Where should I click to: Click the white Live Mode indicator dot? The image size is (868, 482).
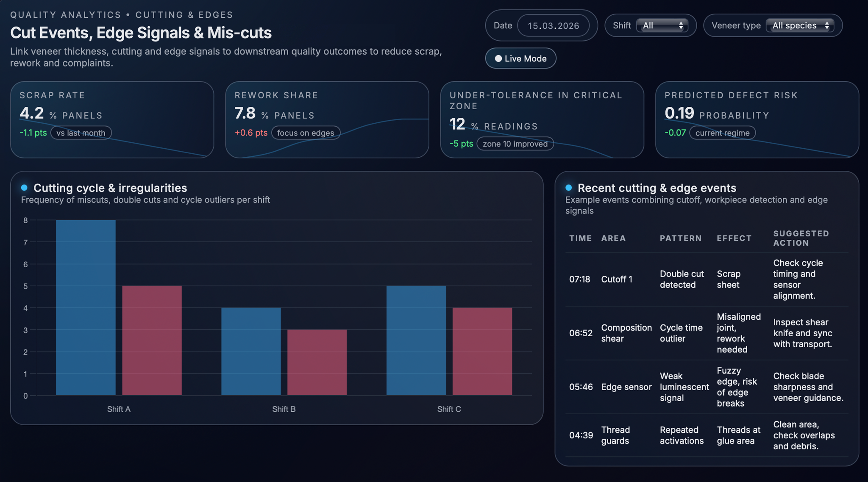coord(498,59)
